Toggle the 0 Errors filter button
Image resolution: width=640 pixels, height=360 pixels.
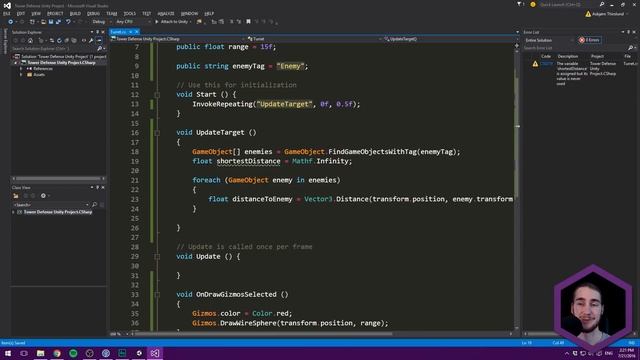tap(589, 40)
